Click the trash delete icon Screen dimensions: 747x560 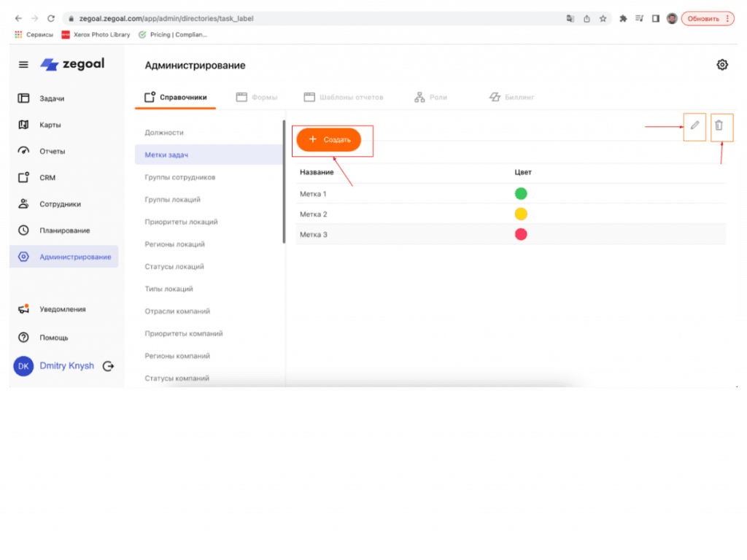719,126
